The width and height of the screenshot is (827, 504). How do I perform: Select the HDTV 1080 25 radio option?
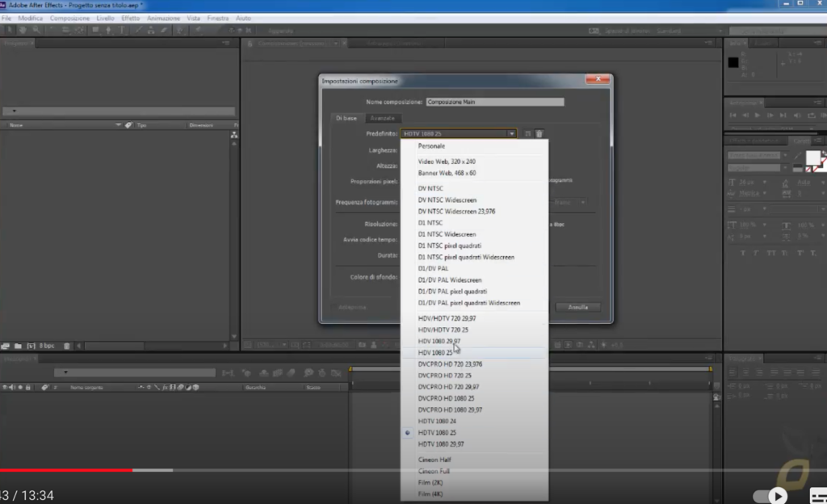pos(407,433)
